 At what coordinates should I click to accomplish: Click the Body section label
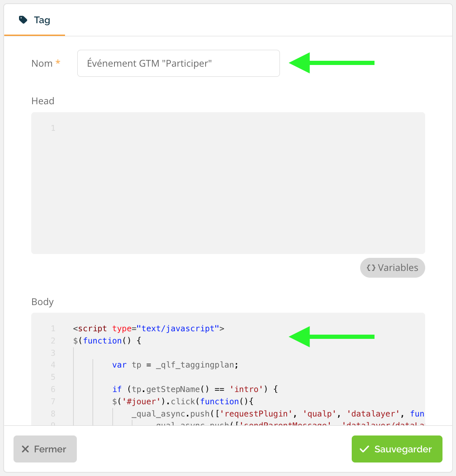click(x=43, y=302)
